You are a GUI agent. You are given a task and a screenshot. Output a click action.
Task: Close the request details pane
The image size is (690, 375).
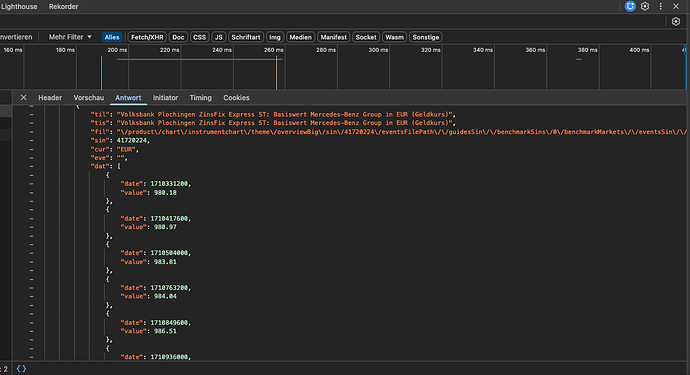[x=24, y=98]
